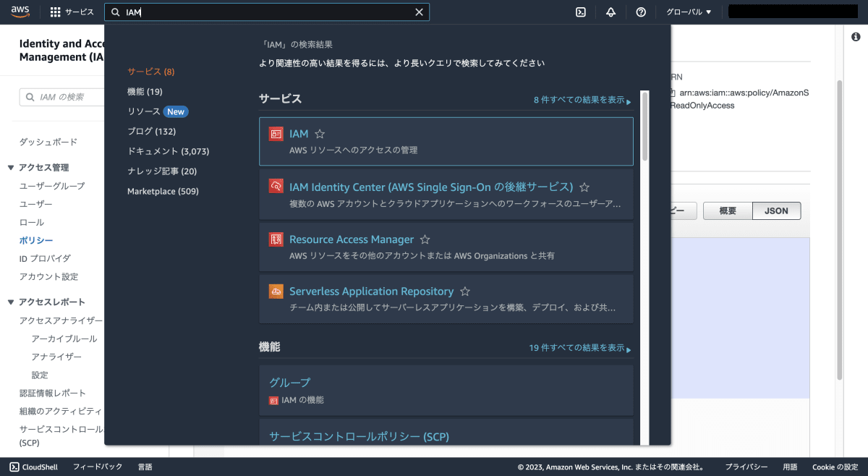Select the リソース New filter category
The height and width of the screenshot is (476, 868).
pyautogui.click(x=158, y=111)
